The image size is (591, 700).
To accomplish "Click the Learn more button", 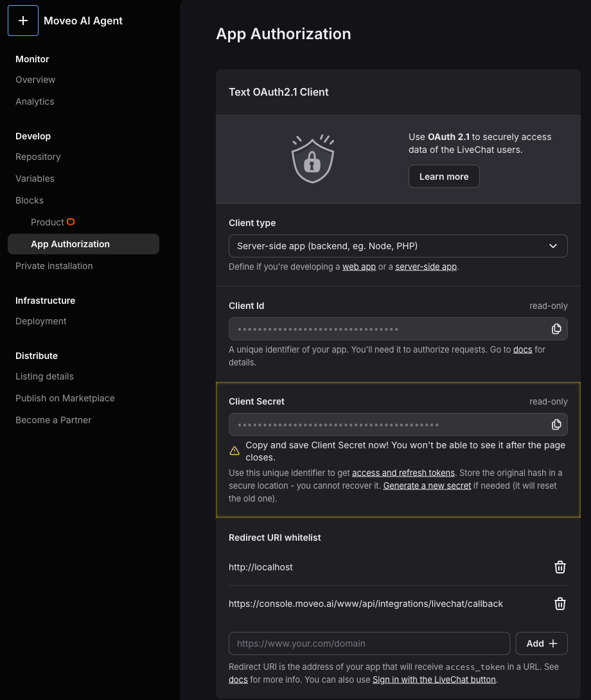I will click(x=444, y=177).
